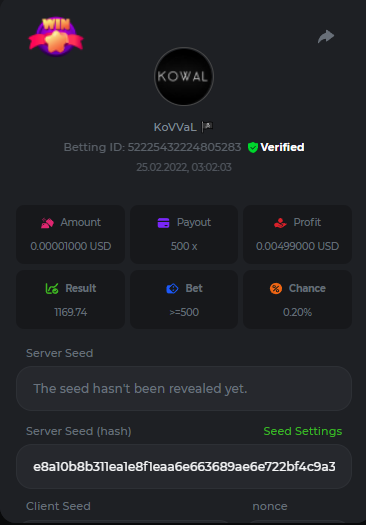Click the orange Chance percent icon
Viewport: 366px width, 525px height.
(276, 288)
